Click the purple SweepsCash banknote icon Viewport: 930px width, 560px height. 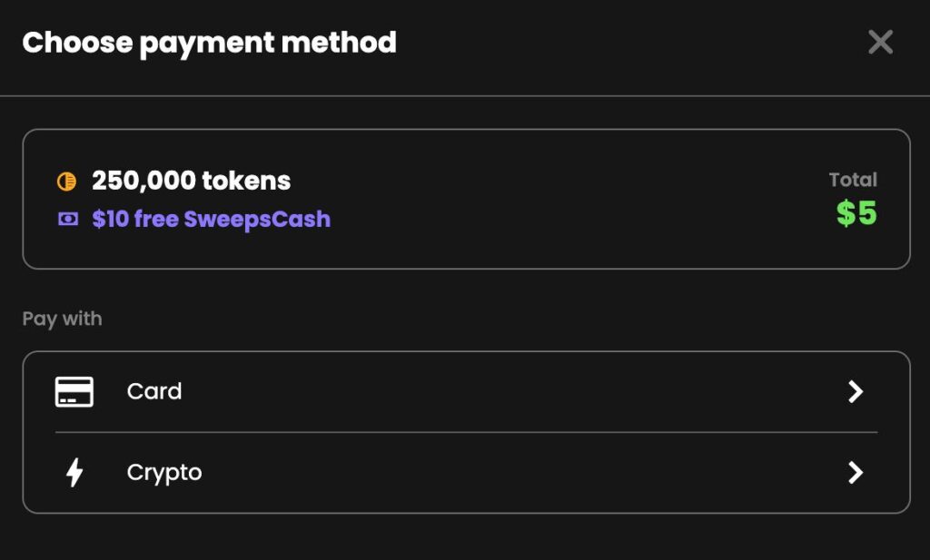point(67,220)
